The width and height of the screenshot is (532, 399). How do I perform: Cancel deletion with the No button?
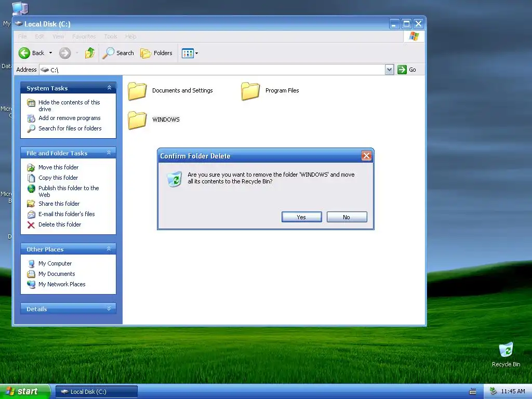tap(347, 217)
